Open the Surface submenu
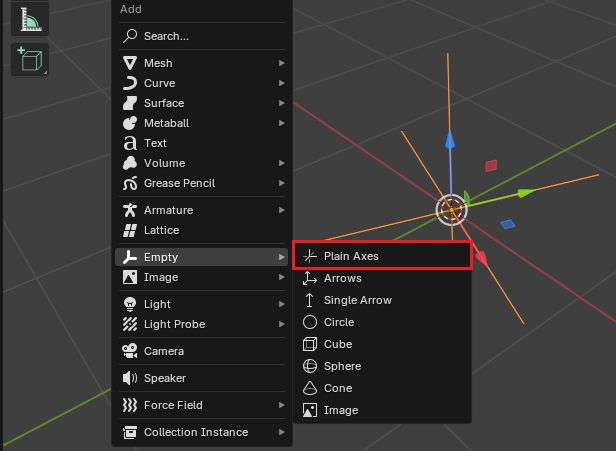616x451 pixels. coord(202,103)
